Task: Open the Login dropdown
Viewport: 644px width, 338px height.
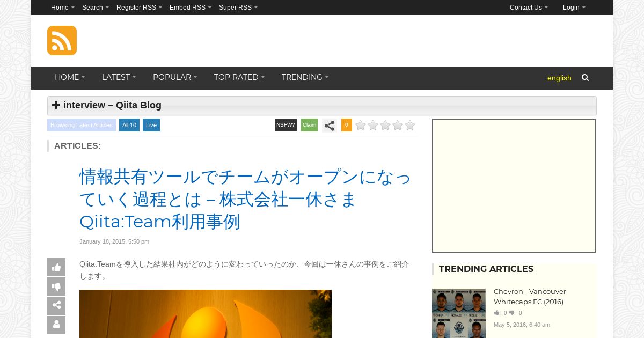Action: 574,8
